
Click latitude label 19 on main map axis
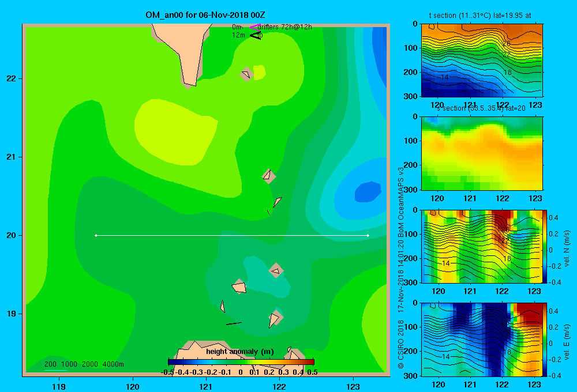(12, 314)
